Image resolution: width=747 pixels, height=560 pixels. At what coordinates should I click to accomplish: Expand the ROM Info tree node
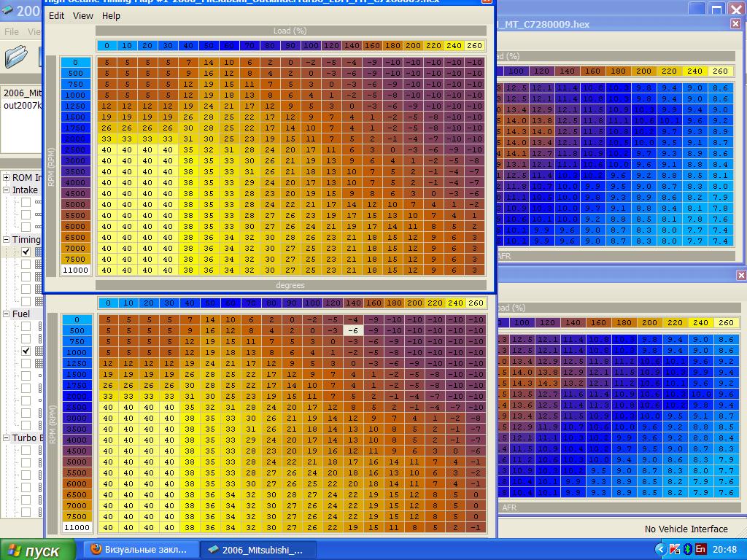7,178
